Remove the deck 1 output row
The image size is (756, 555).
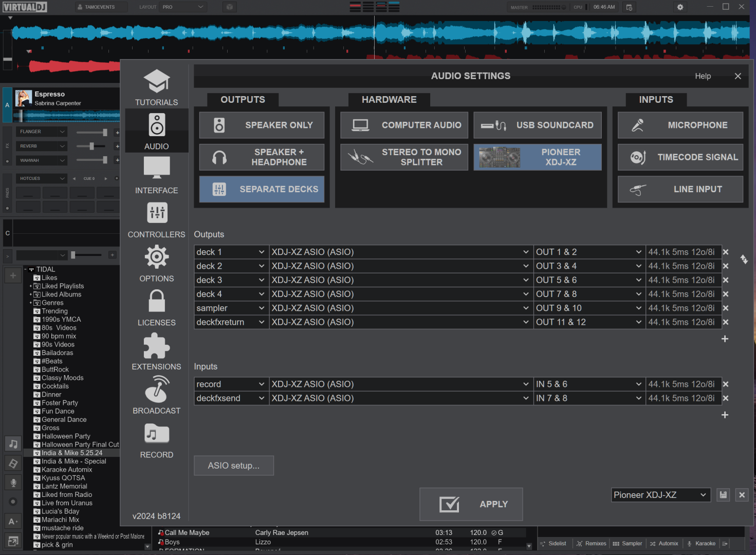click(x=726, y=252)
